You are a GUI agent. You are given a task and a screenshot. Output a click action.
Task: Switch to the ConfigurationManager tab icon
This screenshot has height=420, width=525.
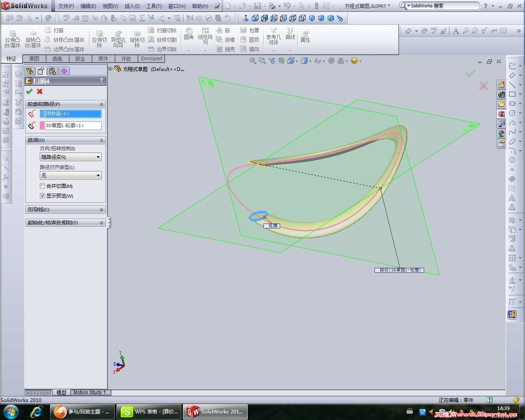[x=52, y=71]
